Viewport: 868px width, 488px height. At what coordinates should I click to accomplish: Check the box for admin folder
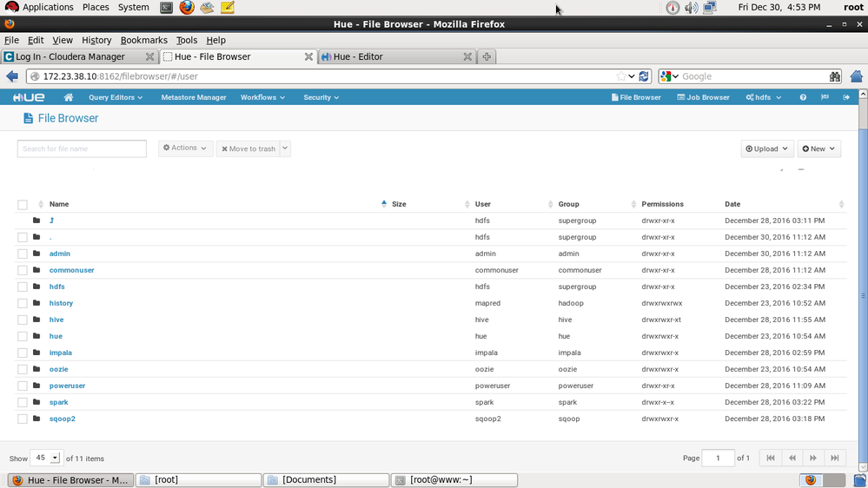pyautogui.click(x=22, y=254)
